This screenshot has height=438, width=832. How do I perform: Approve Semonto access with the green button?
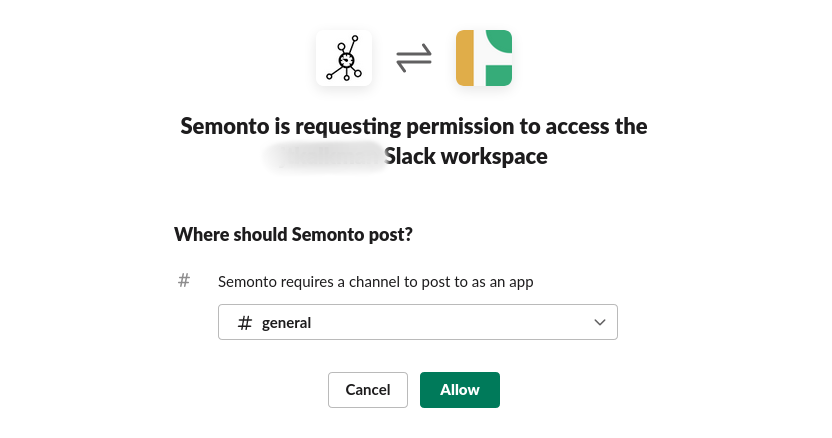[459, 390]
